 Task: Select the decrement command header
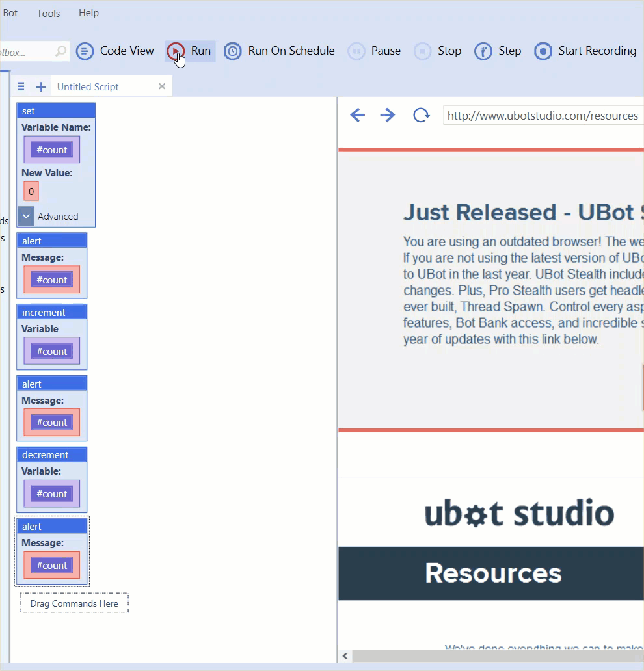coord(52,455)
